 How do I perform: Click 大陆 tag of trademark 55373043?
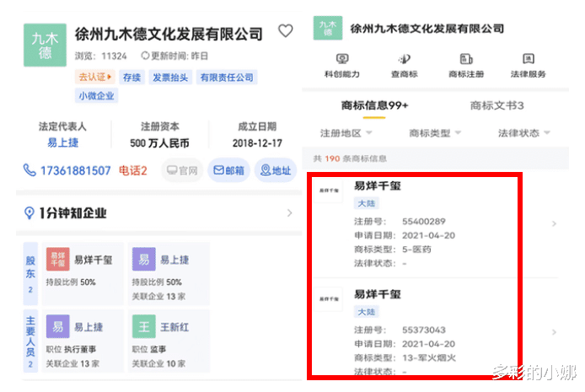pos(366,312)
